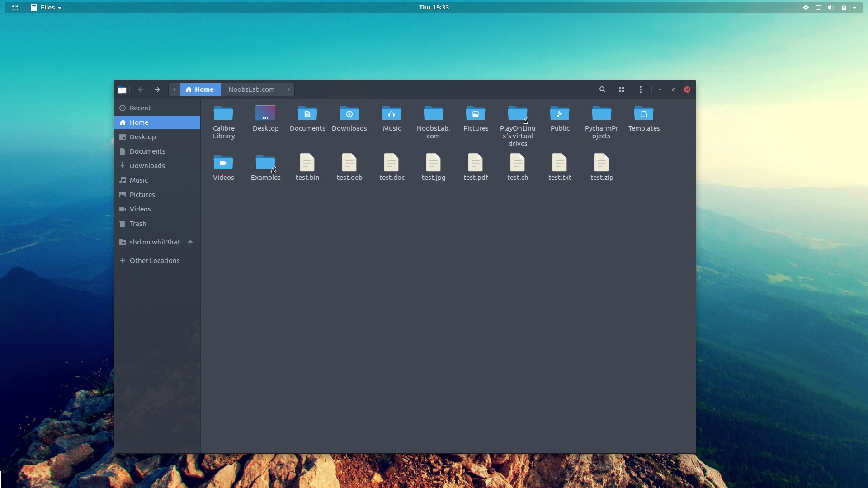This screenshot has width=868, height=488.
Task: Eject the shd on whit3hat drive
Action: click(x=190, y=242)
